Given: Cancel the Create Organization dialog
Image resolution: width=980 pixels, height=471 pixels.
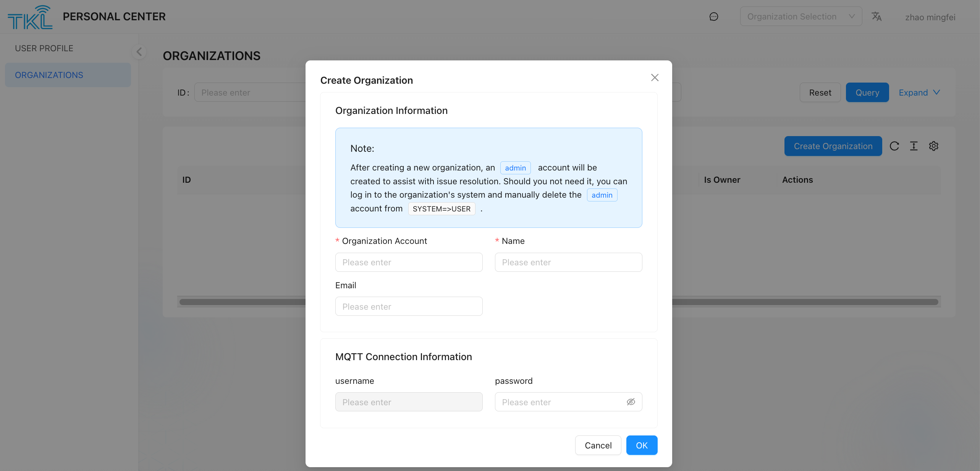Looking at the screenshot, I should coord(598,445).
